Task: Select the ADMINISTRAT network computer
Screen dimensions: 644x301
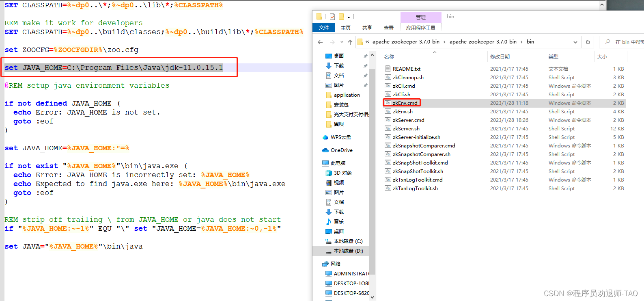Action: (x=347, y=274)
